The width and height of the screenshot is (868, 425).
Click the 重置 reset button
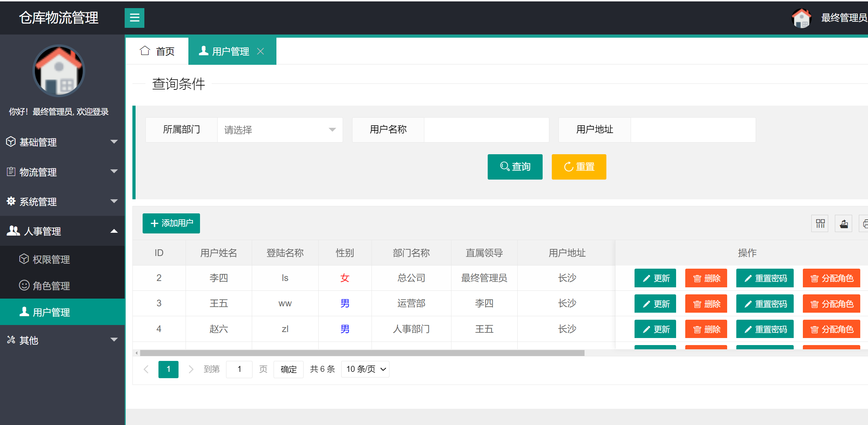click(579, 167)
